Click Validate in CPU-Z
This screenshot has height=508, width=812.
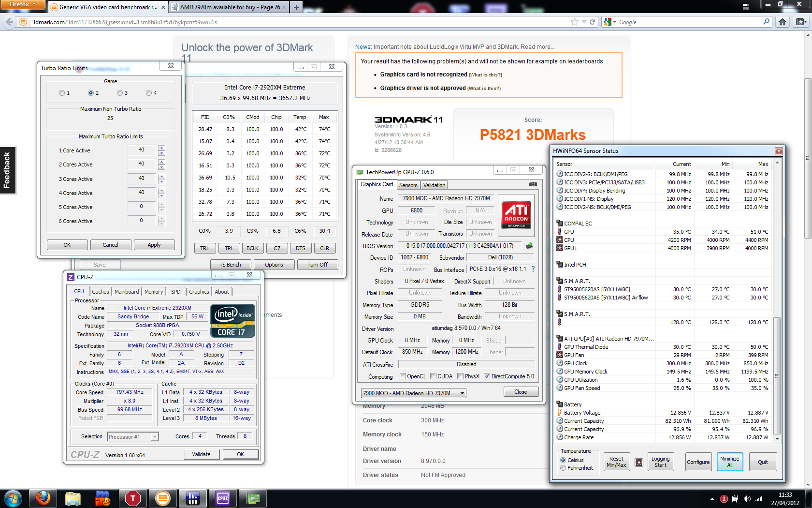click(x=201, y=454)
